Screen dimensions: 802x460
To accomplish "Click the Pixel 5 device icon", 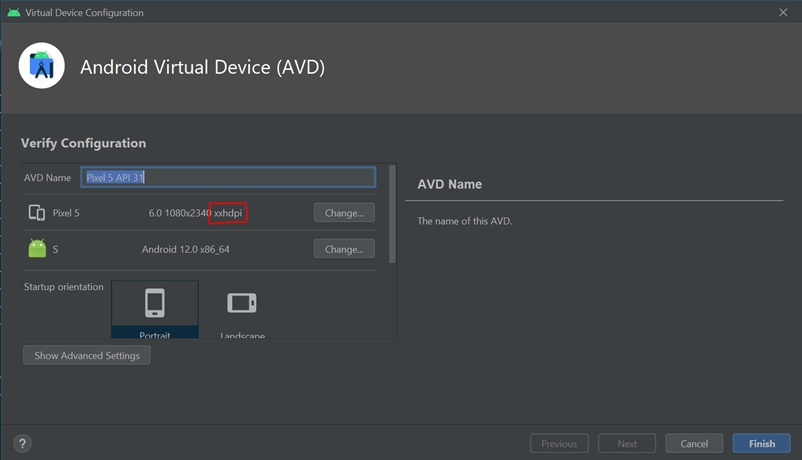I will [x=37, y=213].
